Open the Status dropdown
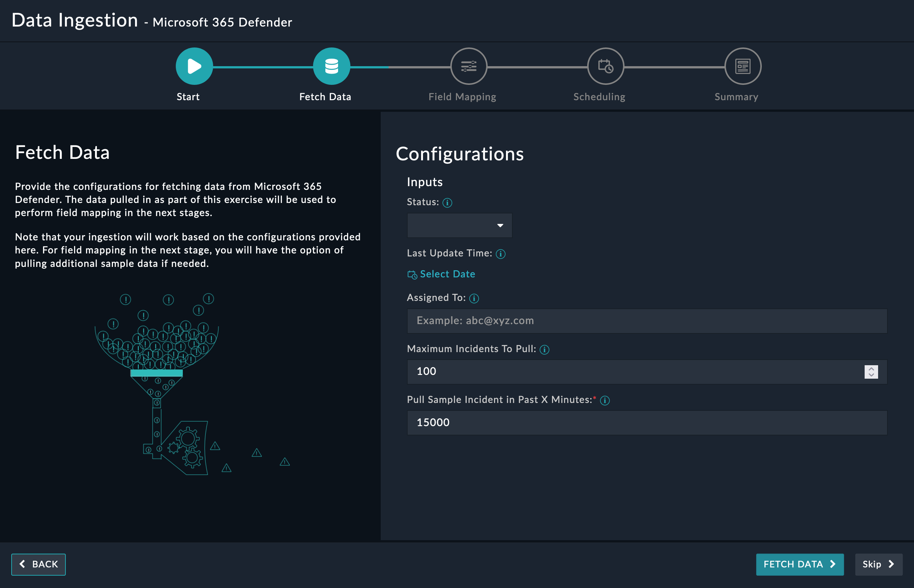 460,225
